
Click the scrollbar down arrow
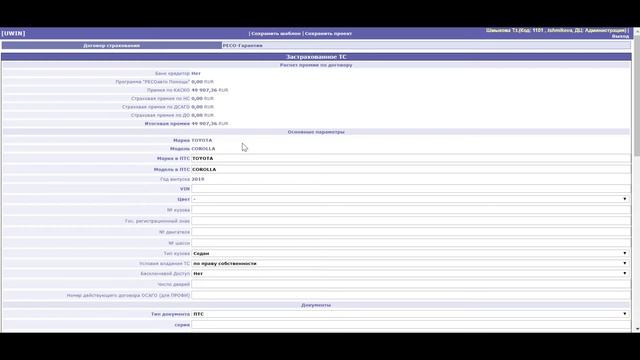pyautogui.click(x=637, y=329)
